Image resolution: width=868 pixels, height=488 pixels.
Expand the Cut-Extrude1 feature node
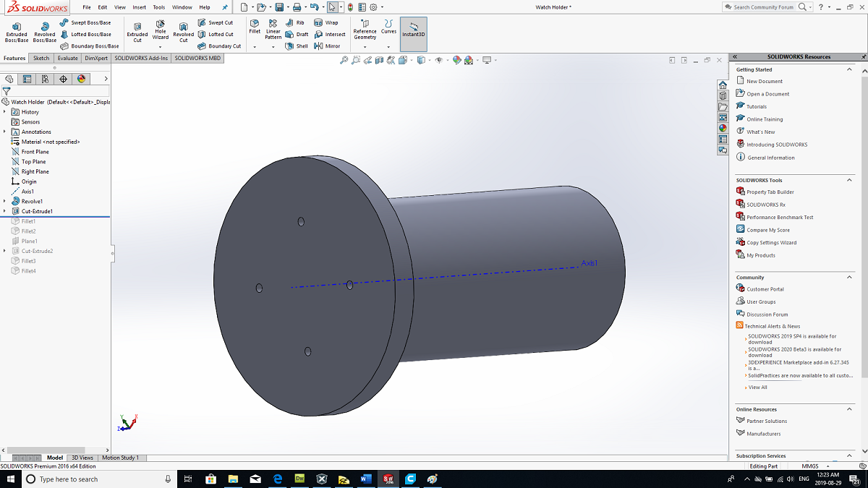[x=5, y=211]
